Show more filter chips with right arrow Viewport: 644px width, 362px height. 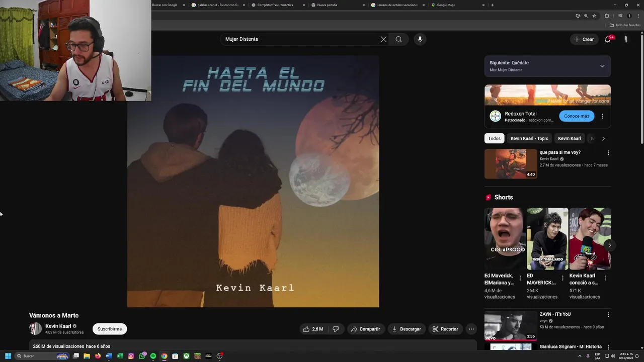pyautogui.click(x=603, y=138)
